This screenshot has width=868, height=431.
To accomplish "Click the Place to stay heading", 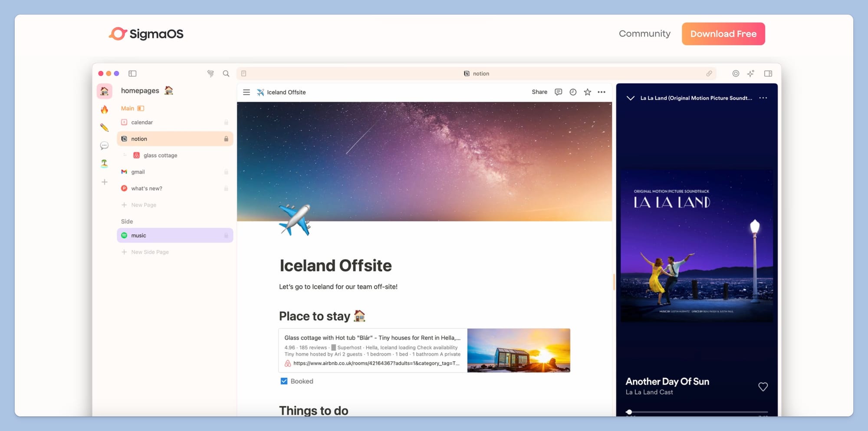I will tap(322, 316).
